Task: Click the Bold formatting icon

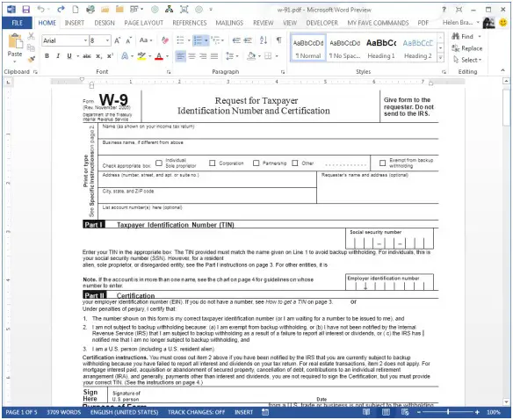Action: 47,56
